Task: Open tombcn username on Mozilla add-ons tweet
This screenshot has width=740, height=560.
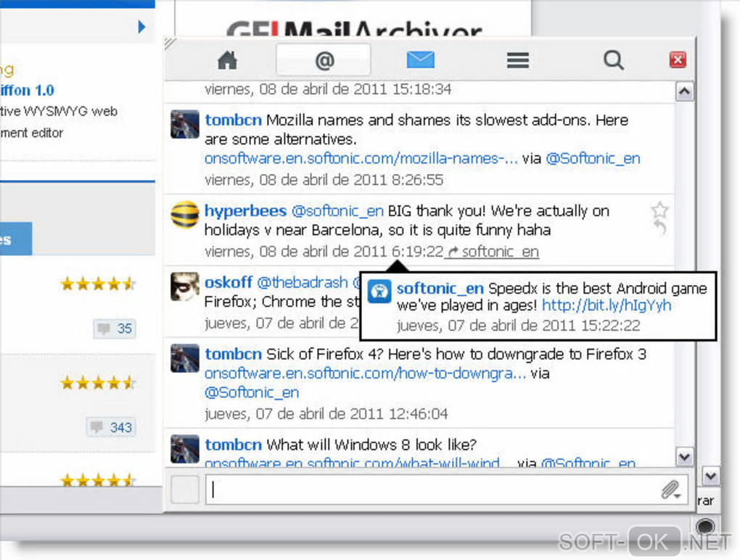Action: coord(233,120)
